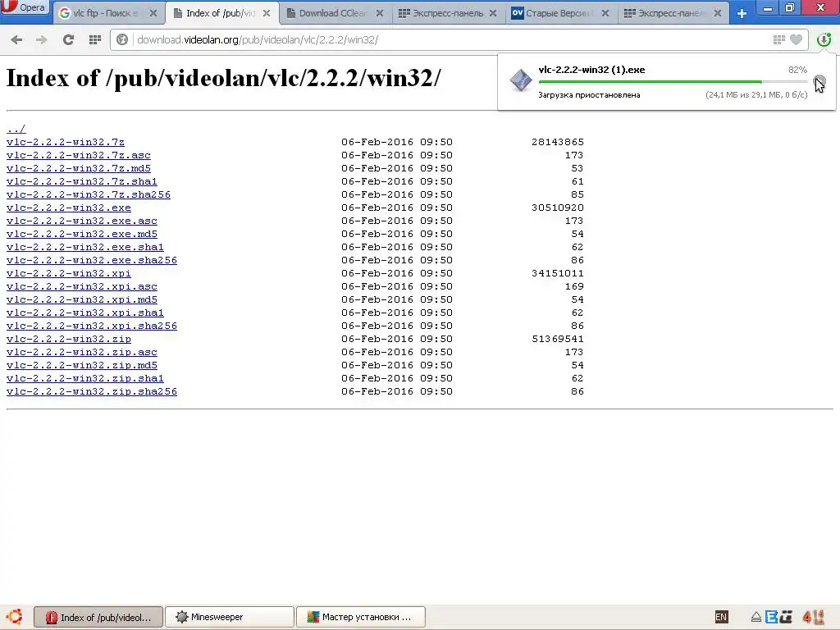
Task: Open a new tab with plus button
Action: 742,13
